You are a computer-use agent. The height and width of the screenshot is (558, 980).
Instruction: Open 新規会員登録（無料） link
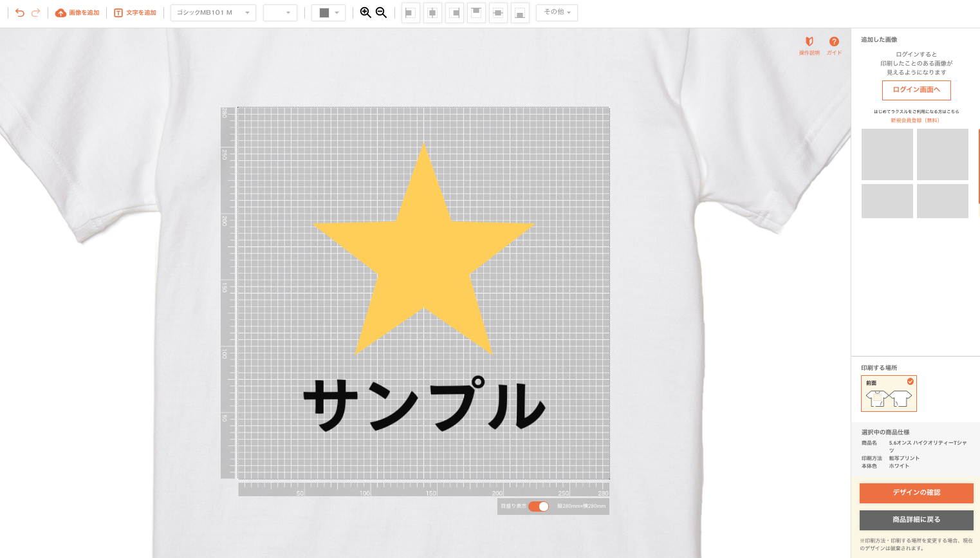pyautogui.click(x=915, y=120)
